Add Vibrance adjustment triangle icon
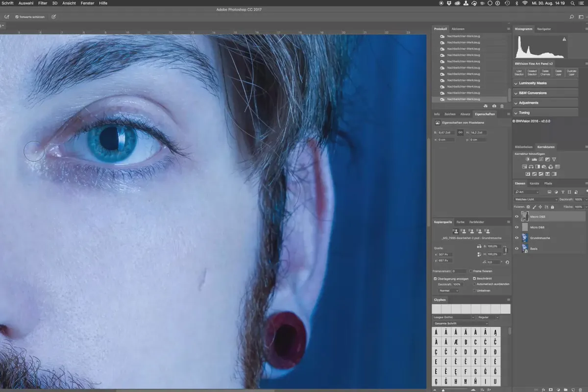Viewport: 588px width, 392px height. (554, 159)
